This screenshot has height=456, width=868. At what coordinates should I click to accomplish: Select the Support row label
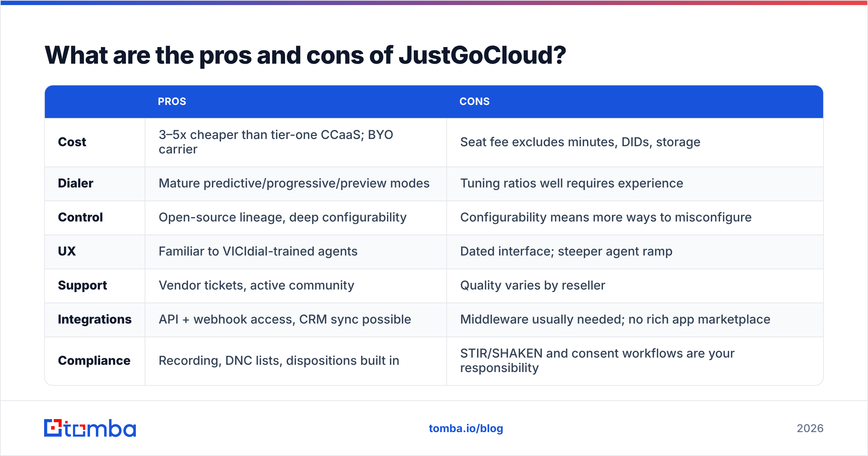point(82,286)
